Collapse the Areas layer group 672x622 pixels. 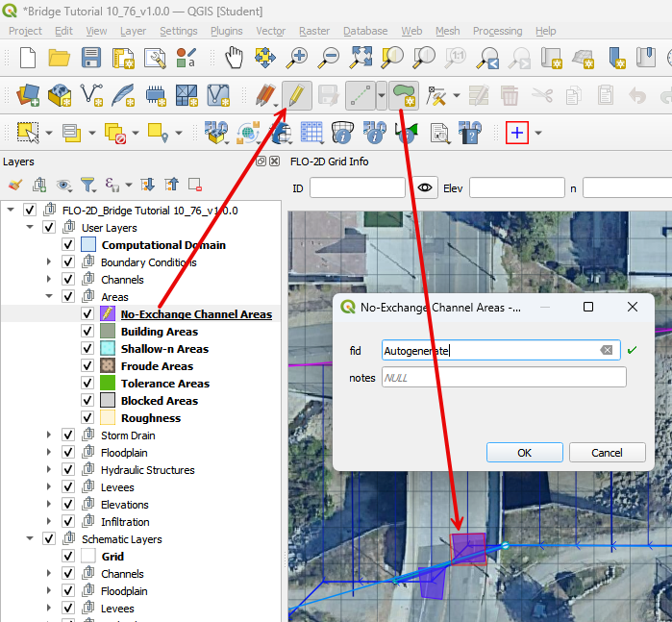pos(49,297)
